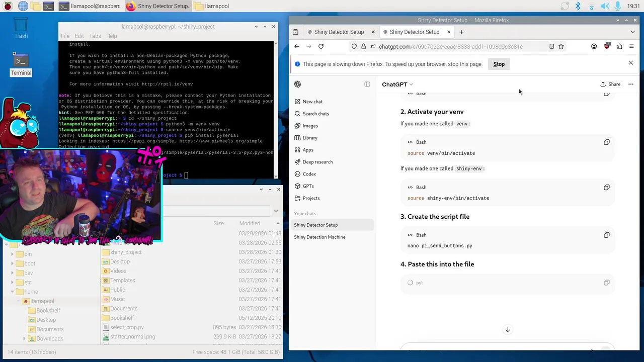The width and height of the screenshot is (644, 362).
Task: Toggle the ChatGPT sidebar closed
Action: point(367,84)
